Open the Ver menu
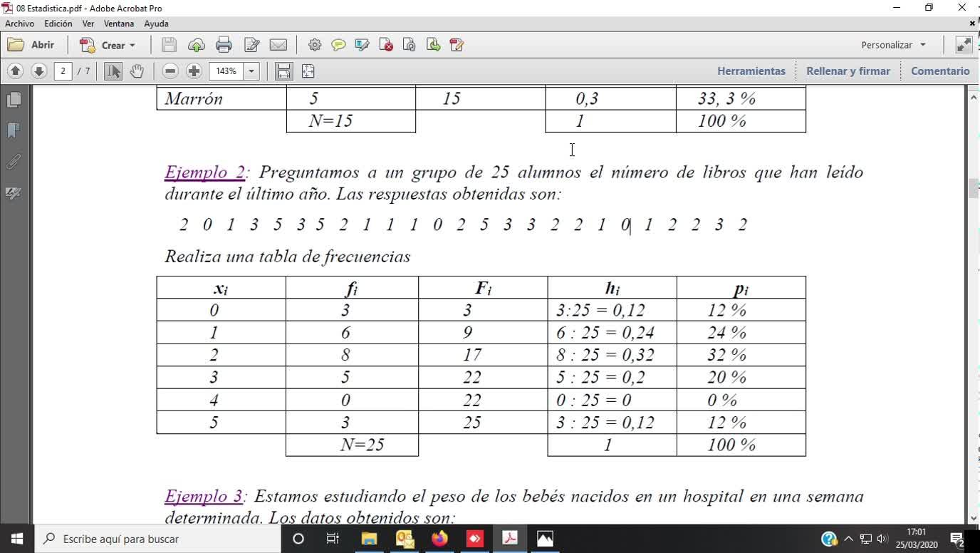This screenshot has width=980, height=553. 88,24
